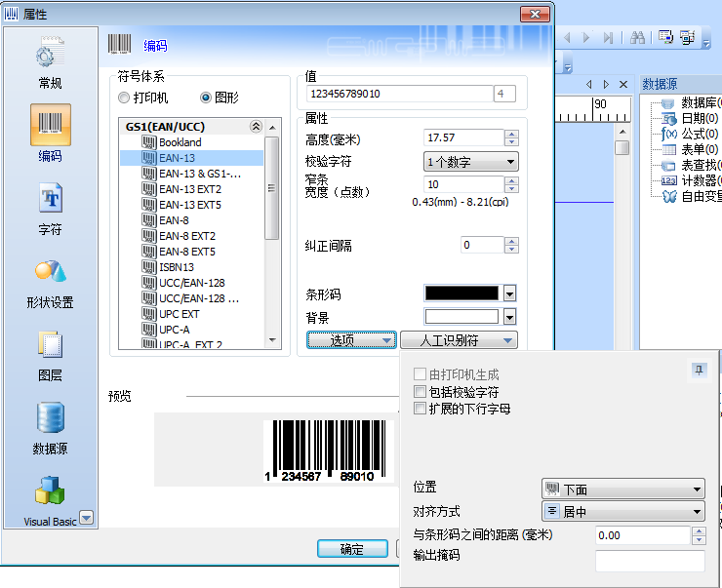Select EAN-13 EXT5 symbology
The width and height of the screenshot is (722, 588).
click(191, 205)
